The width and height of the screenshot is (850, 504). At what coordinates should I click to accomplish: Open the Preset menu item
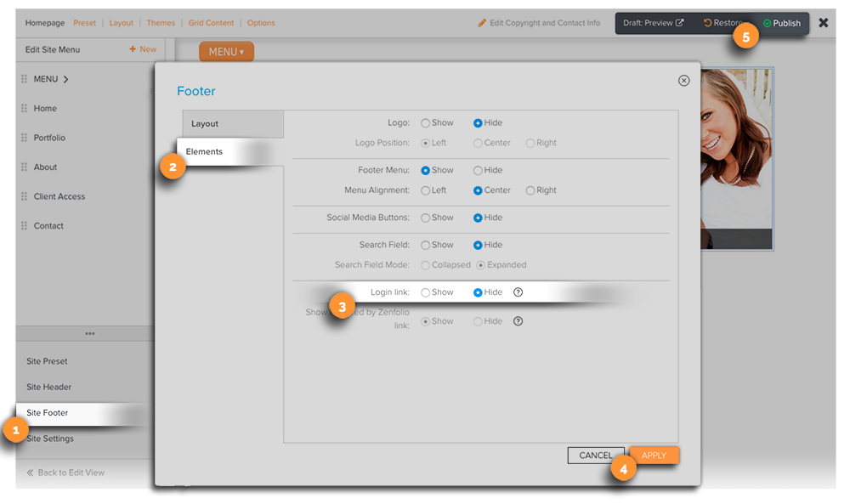[x=84, y=23]
